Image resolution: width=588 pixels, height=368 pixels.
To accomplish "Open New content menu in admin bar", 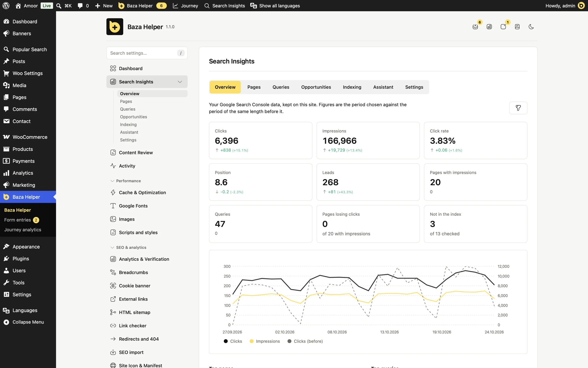I will 104,6.
